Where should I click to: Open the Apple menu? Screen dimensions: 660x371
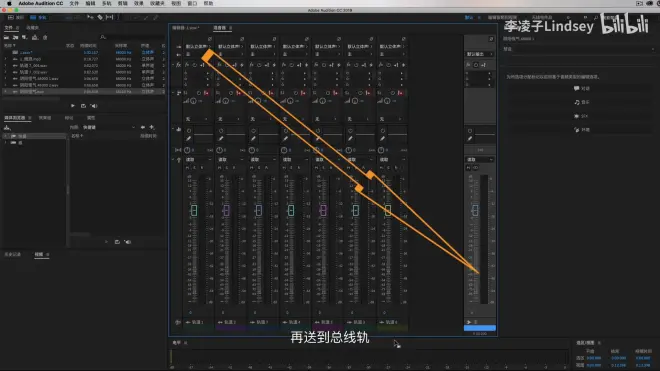tap(9, 3)
